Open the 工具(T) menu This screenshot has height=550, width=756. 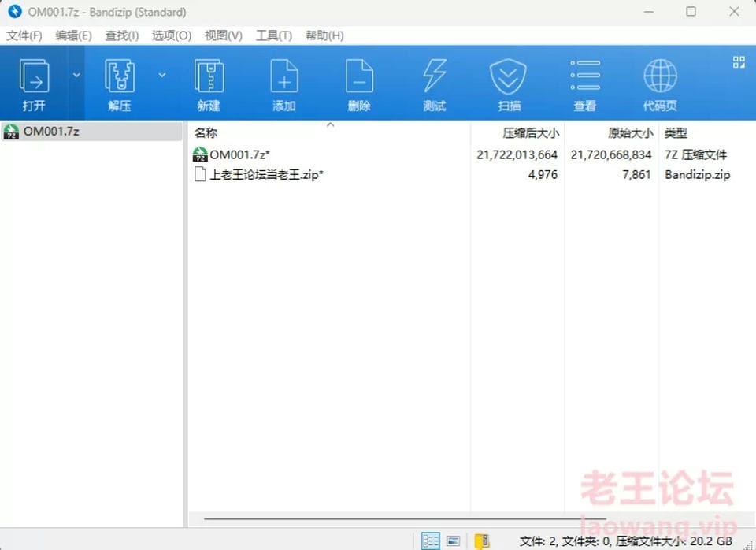[x=274, y=35]
